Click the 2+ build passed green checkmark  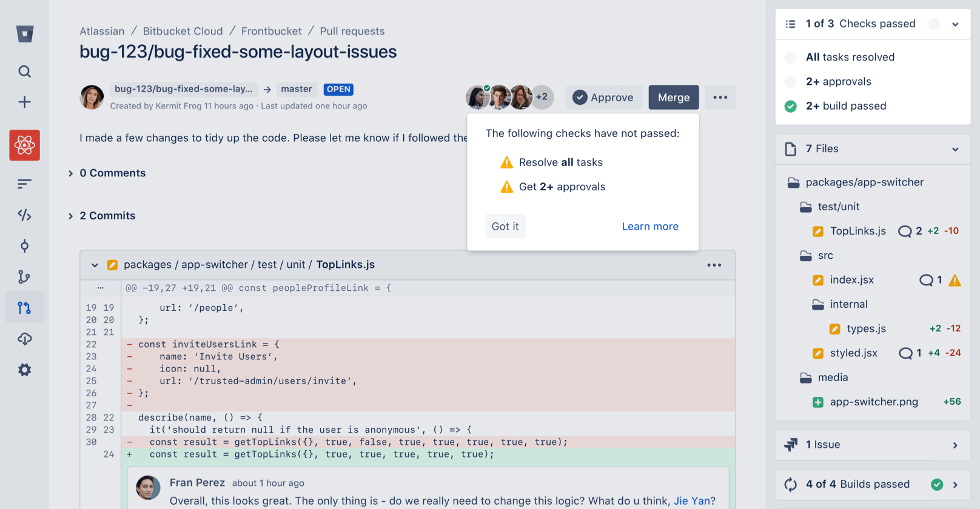pyautogui.click(x=791, y=107)
